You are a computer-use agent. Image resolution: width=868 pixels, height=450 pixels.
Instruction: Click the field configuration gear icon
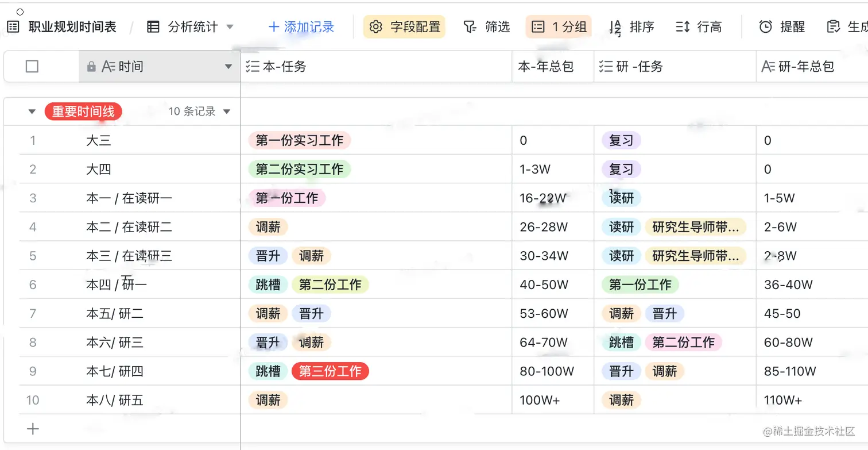click(x=376, y=27)
